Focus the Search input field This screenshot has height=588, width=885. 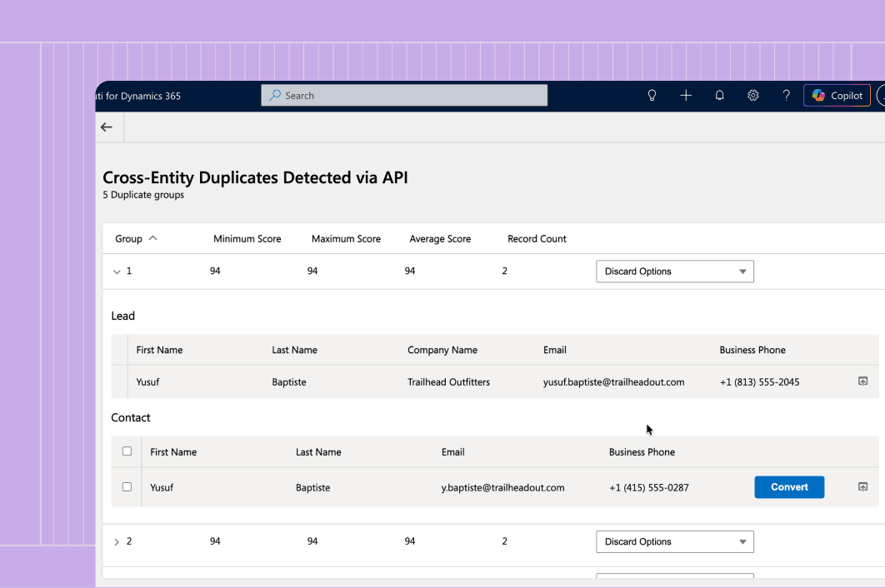coord(404,96)
